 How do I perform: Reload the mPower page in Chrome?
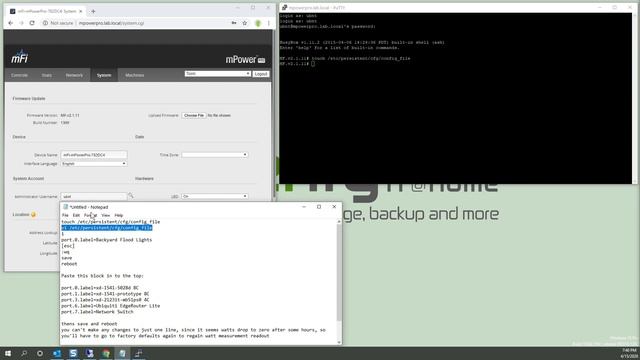[x=32, y=23]
